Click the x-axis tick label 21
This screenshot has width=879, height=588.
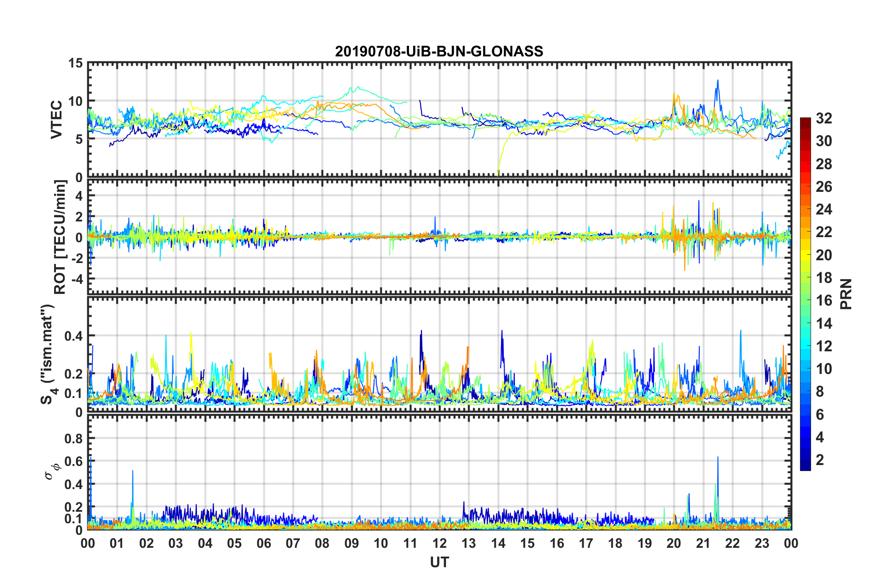click(703, 543)
